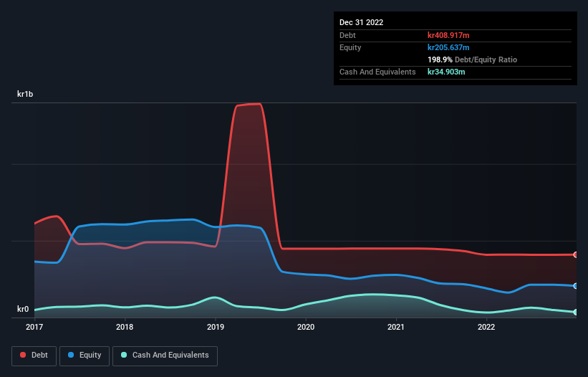Select the 2022 x-axis label
This screenshot has width=588, height=377.
486,327
